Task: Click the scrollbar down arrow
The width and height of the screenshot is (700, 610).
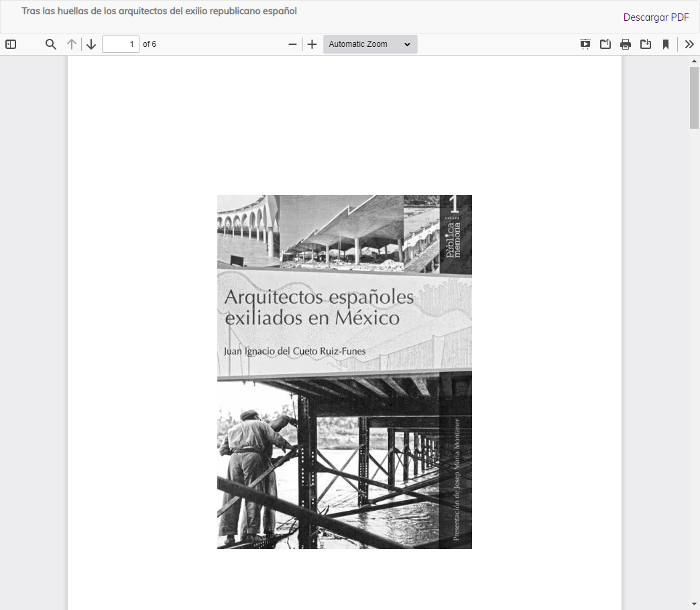Action: (x=694, y=605)
